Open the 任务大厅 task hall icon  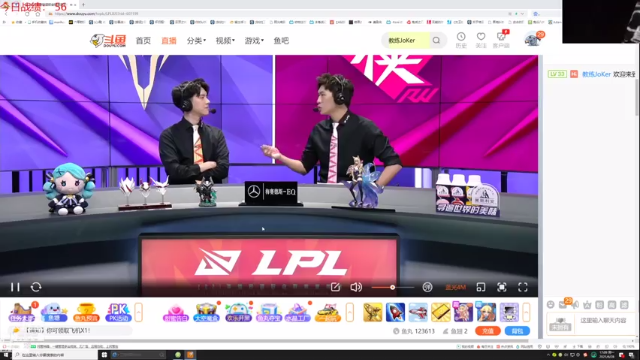22,312
